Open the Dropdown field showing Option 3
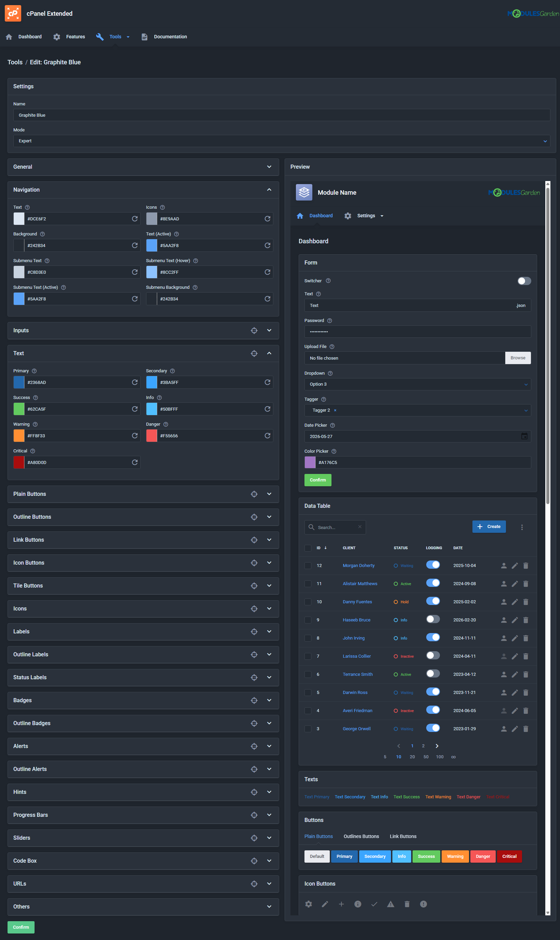Viewport: 560px width, 940px height. click(417, 384)
